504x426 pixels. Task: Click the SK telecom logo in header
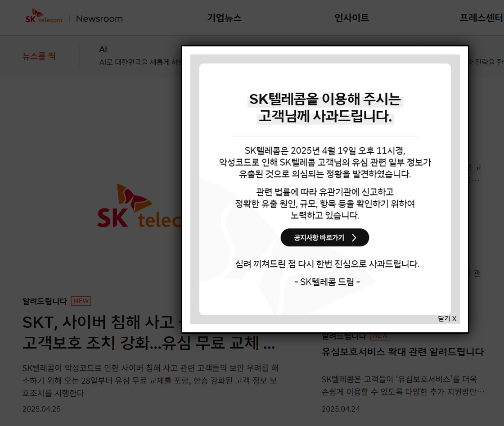44,16
